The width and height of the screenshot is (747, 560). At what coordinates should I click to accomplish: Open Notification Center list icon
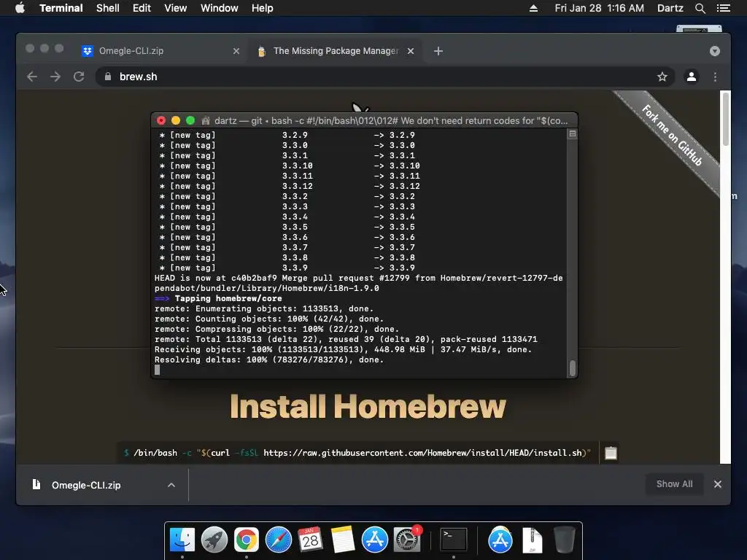[723, 8]
